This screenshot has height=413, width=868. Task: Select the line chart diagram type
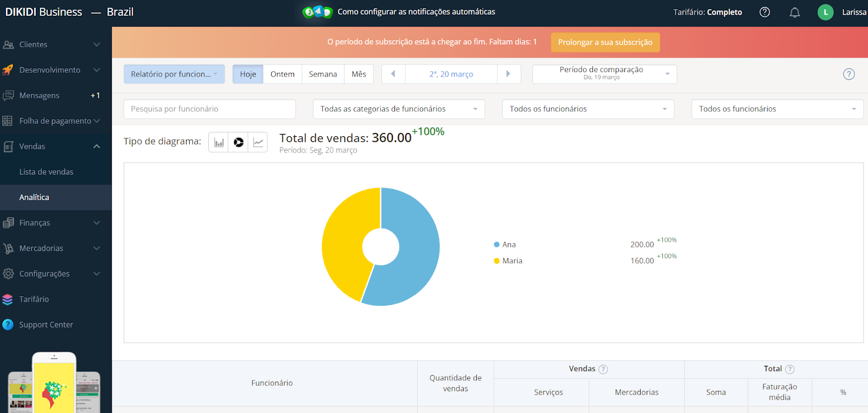coord(258,142)
